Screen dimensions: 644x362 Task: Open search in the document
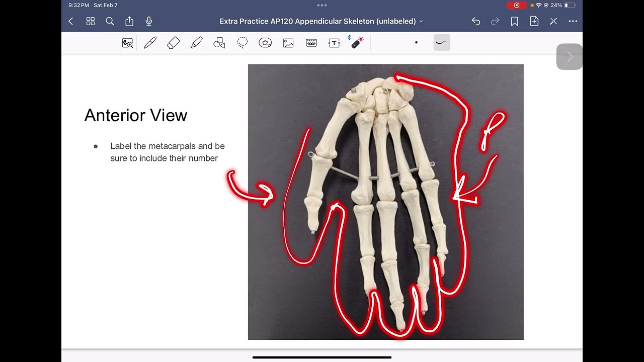click(x=110, y=21)
